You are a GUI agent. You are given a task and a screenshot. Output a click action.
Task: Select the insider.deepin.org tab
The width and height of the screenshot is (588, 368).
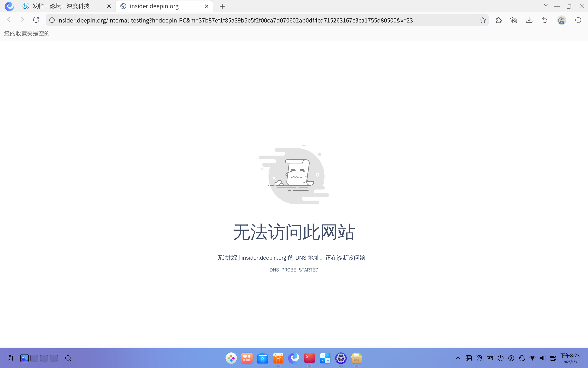tap(164, 6)
